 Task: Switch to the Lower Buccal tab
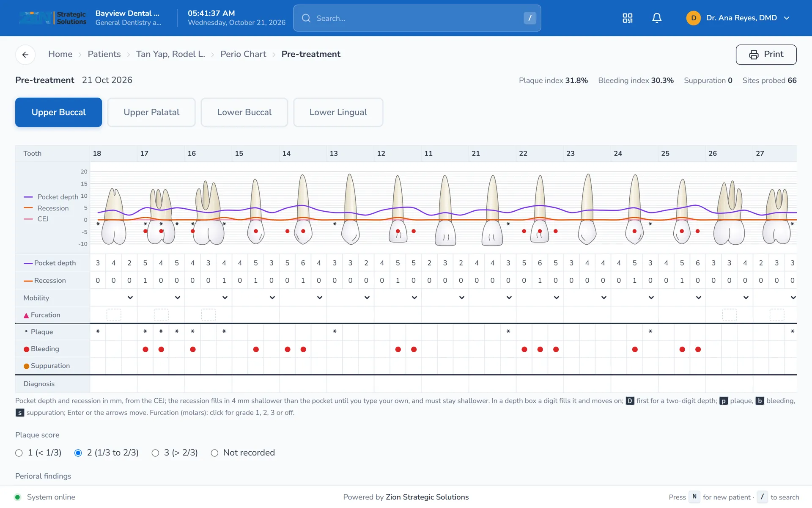pos(244,112)
